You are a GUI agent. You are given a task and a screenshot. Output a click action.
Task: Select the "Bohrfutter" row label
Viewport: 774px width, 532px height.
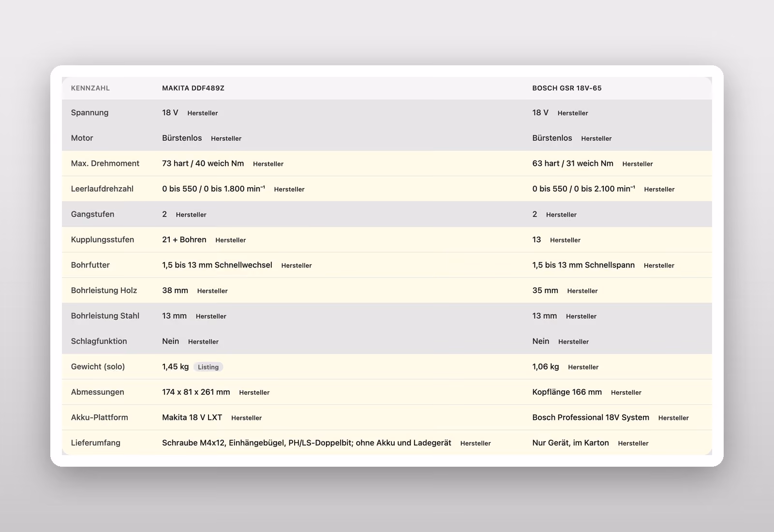pyautogui.click(x=90, y=265)
